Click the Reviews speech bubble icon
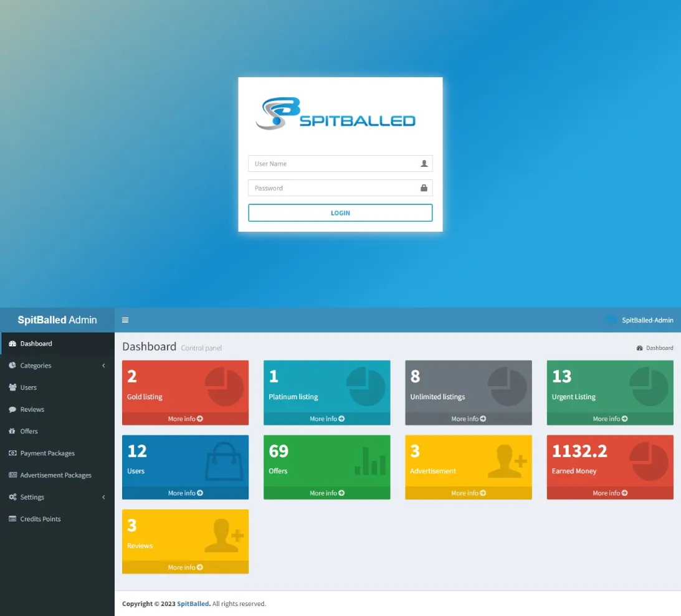Image resolution: width=681 pixels, height=616 pixels. [x=12, y=409]
